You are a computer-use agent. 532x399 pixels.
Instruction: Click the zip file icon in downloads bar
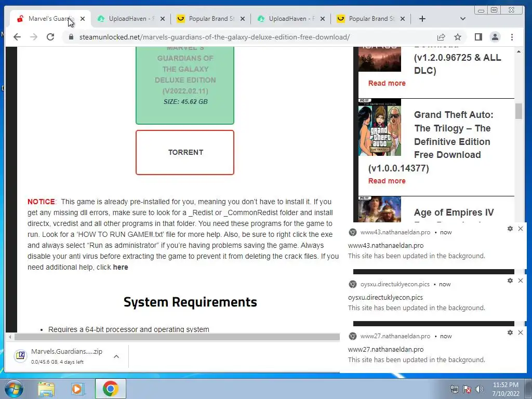(x=20, y=355)
